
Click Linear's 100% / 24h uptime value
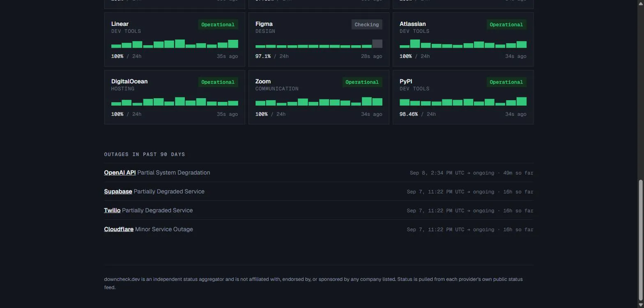[126, 56]
